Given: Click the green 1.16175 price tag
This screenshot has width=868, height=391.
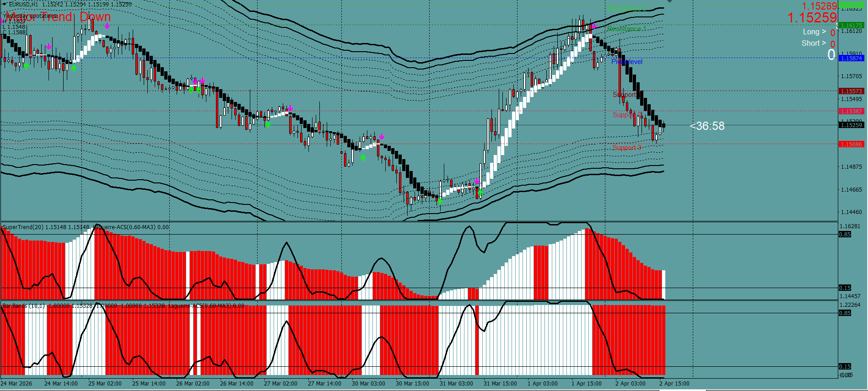Looking at the screenshot, I should coord(852,25).
